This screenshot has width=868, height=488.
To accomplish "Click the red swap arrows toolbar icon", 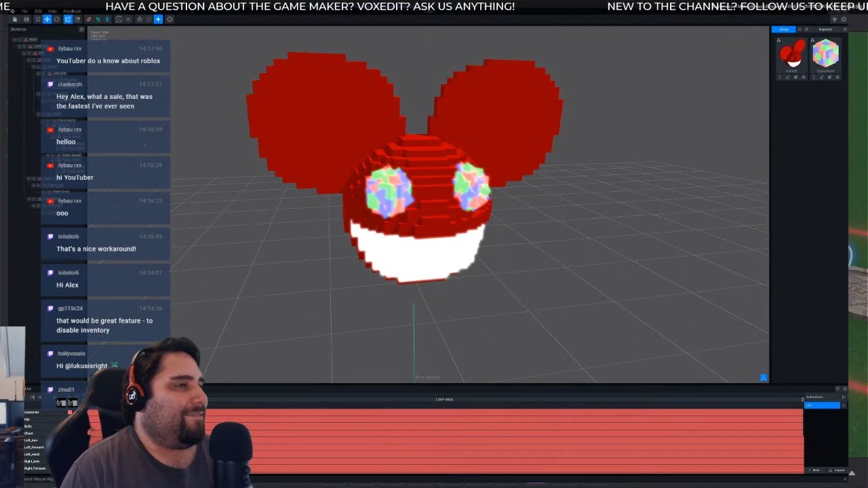I will [89, 20].
